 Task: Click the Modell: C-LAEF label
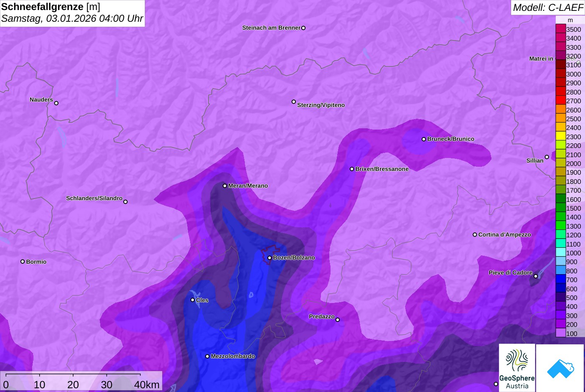pyautogui.click(x=548, y=7)
